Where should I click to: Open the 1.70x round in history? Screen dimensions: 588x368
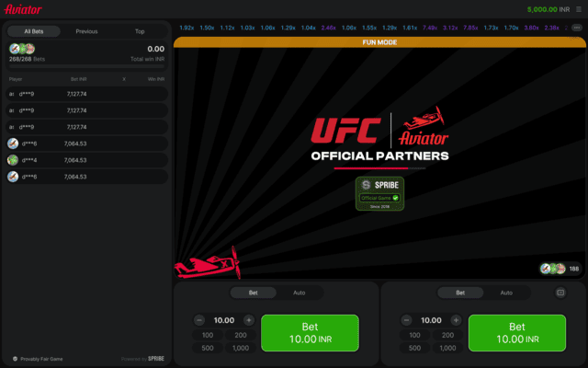[x=511, y=28]
